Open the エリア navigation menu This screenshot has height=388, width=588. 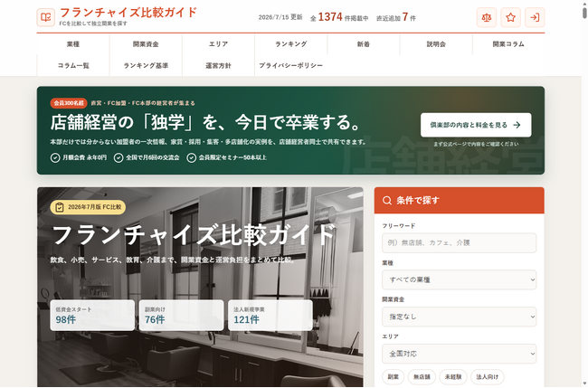218,44
